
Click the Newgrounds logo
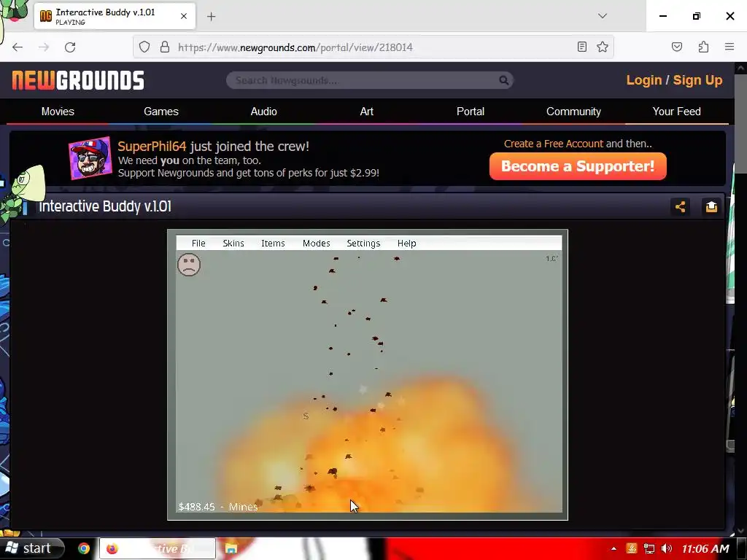point(78,80)
